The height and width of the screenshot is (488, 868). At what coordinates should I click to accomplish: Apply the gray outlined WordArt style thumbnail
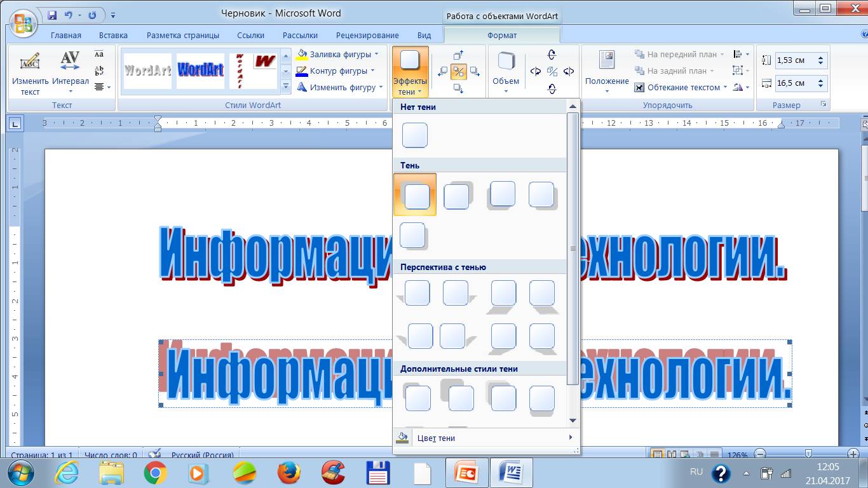point(147,71)
